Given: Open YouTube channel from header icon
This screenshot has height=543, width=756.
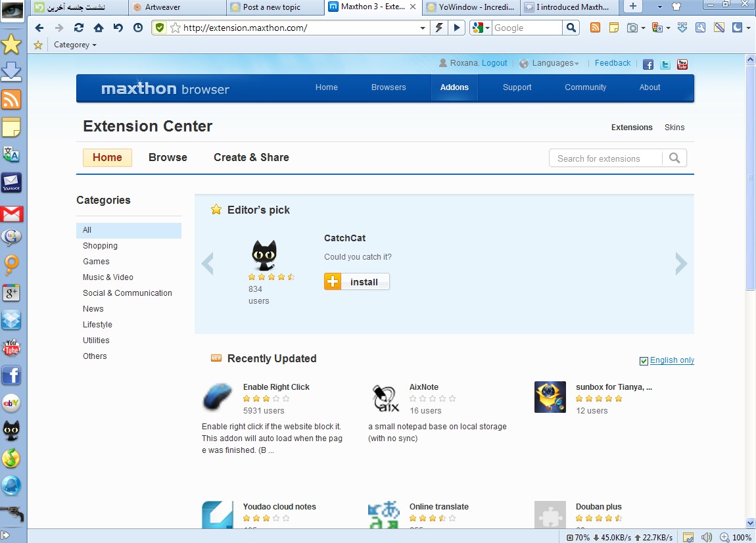Looking at the screenshot, I should (682, 64).
